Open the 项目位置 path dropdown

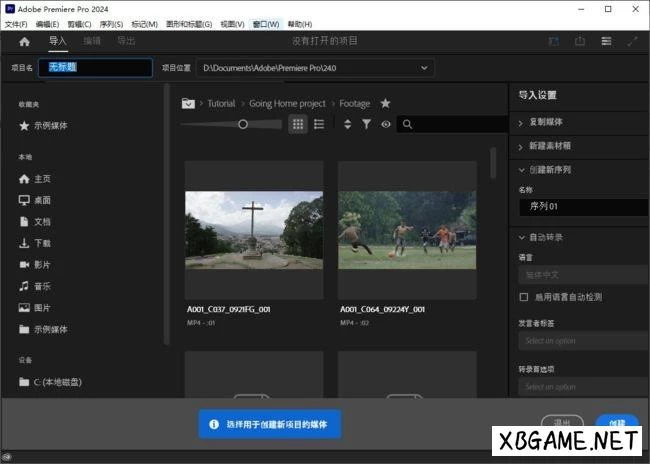[424, 68]
